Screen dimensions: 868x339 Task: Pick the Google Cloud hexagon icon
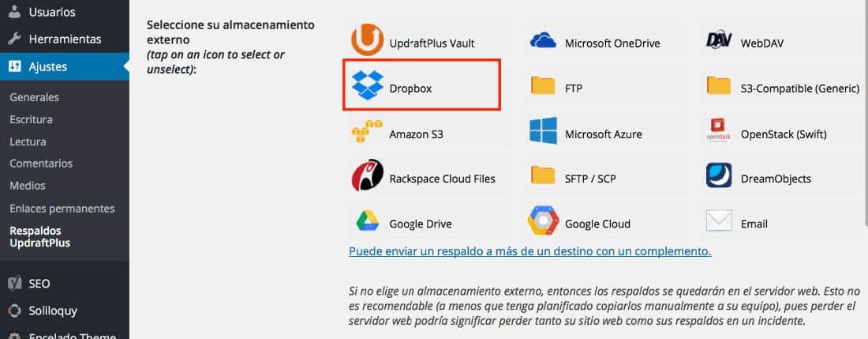click(543, 220)
